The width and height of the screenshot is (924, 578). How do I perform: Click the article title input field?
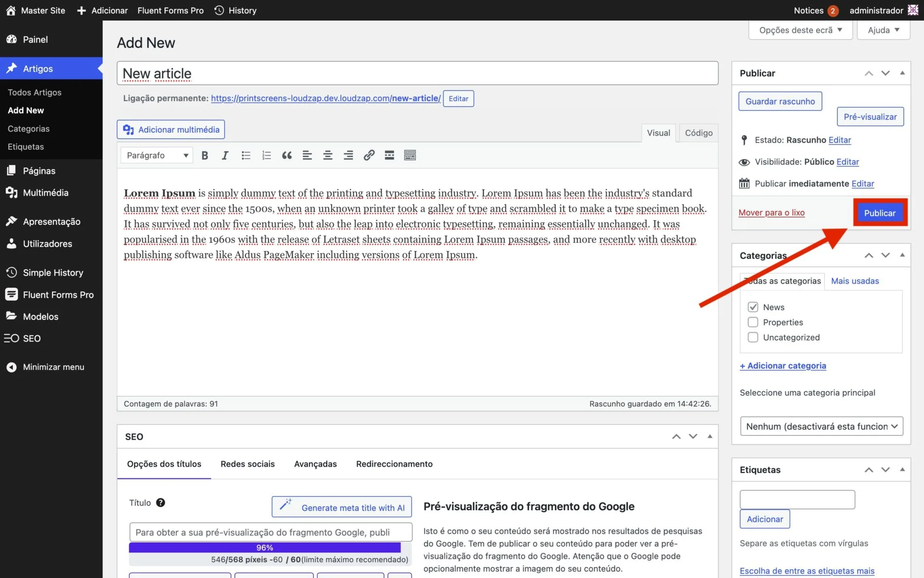pyautogui.click(x=417, y=73)
